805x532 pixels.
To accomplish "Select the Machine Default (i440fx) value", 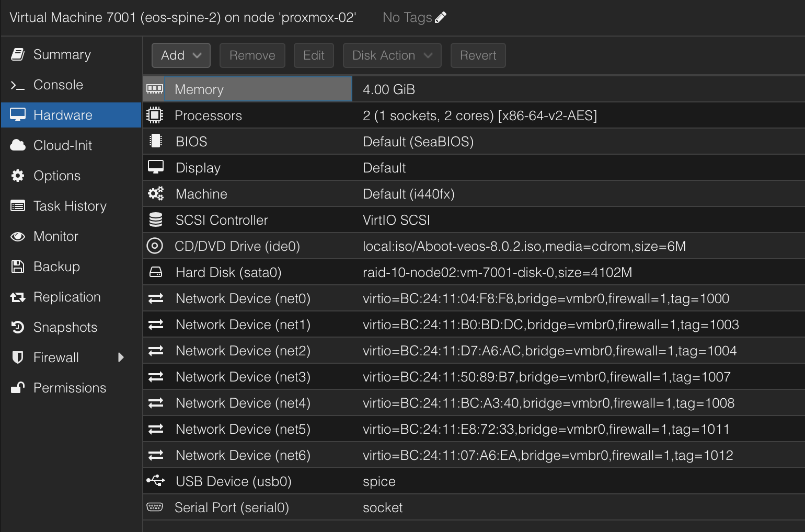I will [409, 194].
